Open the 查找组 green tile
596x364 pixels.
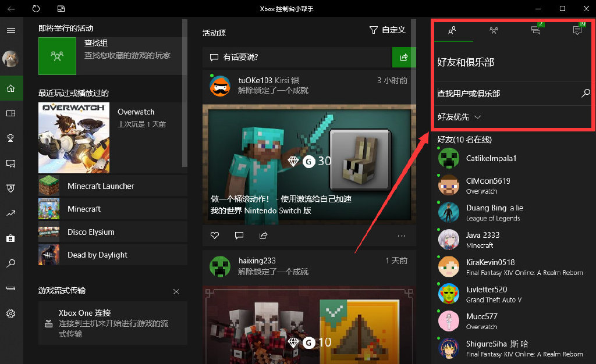(58, 56)
